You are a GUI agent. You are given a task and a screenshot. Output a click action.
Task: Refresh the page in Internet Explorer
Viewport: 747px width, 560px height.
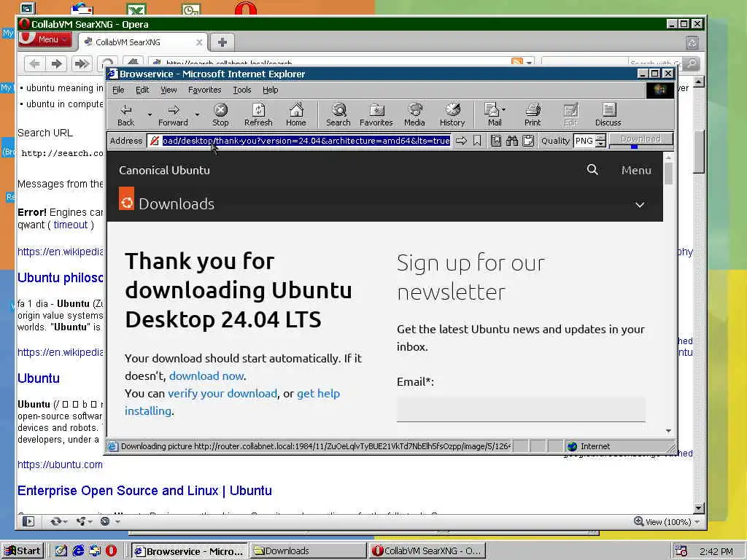click(258, 115)
